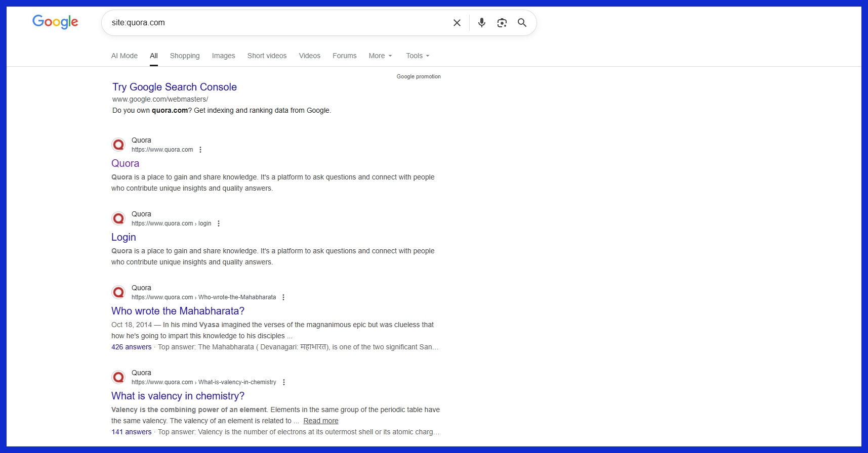
Task: Click the www.google.com/webmasters/ URL text
Action: coord(160,99)
